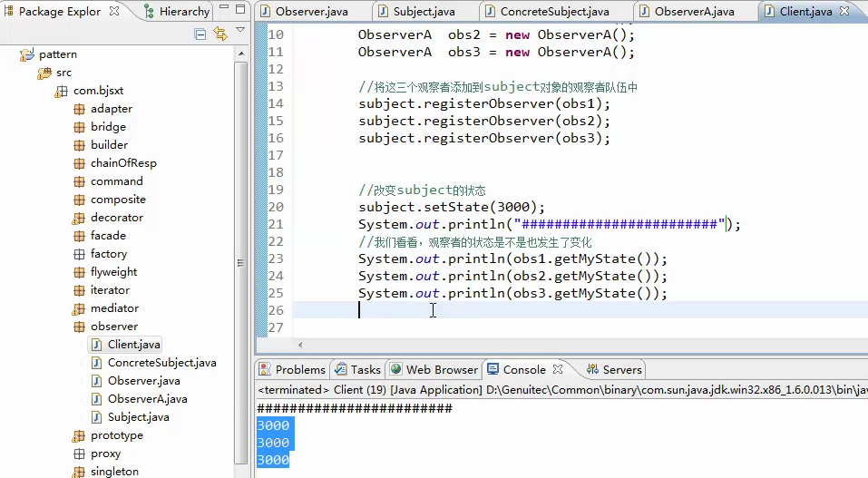Select the src source folder icon
The width and height of the screenshot is (868, 478).
(44, 73)
